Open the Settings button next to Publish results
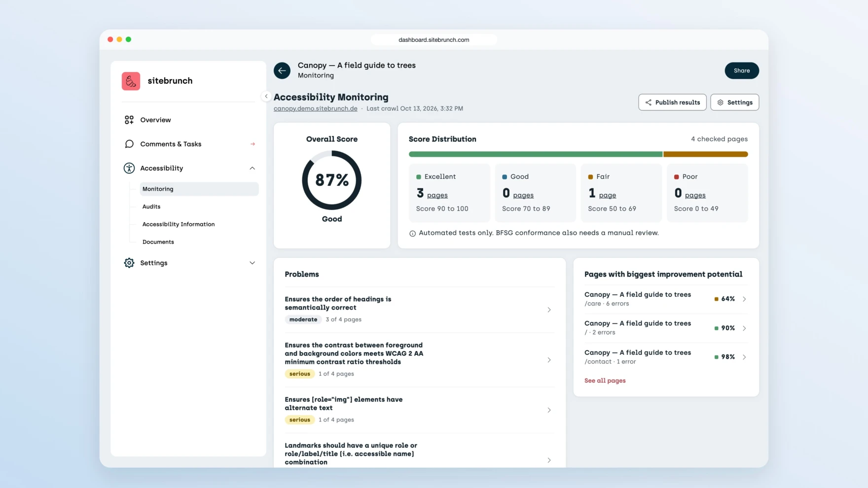The image size is (868, 488). point(734,102)
